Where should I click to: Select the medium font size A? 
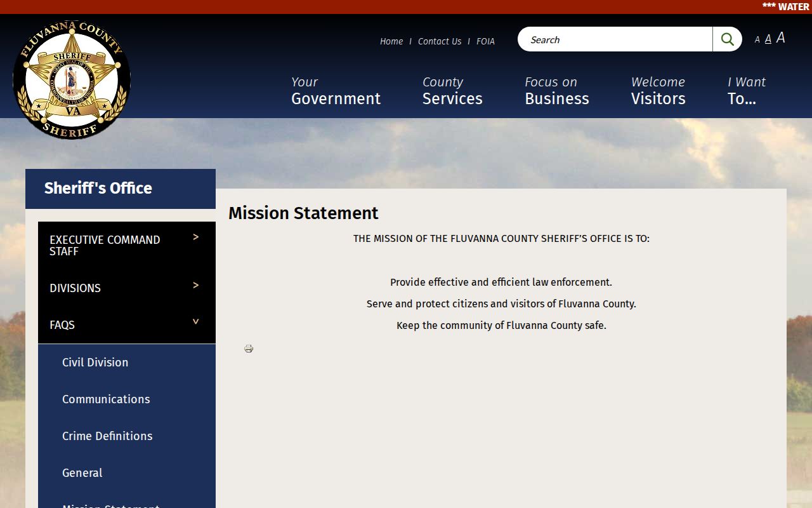click(x=768, y=39)
